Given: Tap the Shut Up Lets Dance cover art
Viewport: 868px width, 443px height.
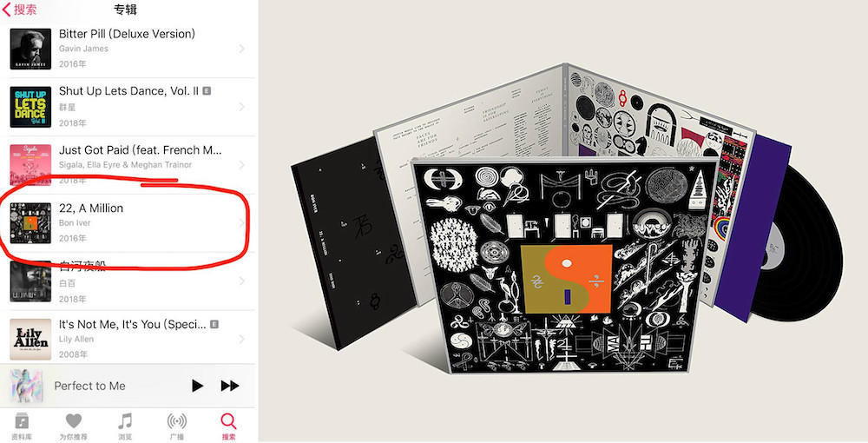Looking at the screenshot, I should point(30,107).
